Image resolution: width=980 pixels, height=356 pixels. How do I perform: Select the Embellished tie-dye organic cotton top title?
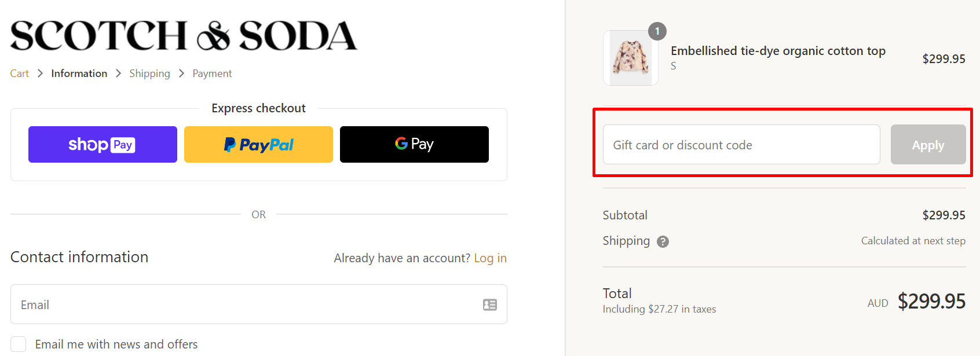pyautogui.click(x=778, y=51)
